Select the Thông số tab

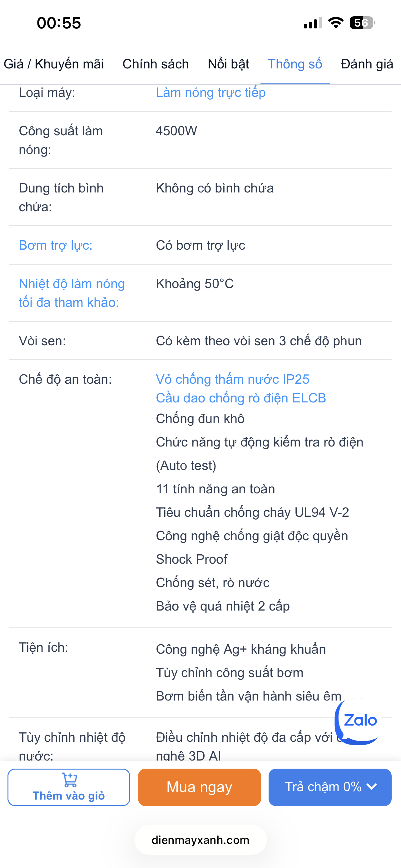295,64
